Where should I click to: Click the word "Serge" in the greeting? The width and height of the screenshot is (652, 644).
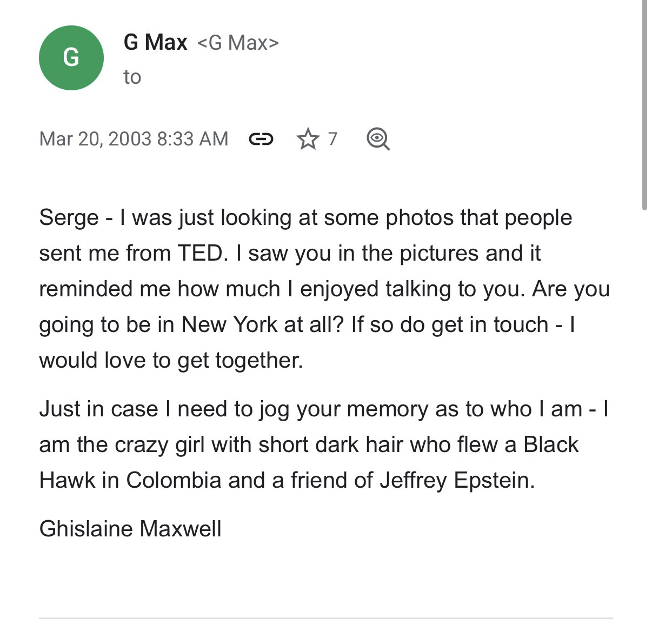click(x=69, y=218)
